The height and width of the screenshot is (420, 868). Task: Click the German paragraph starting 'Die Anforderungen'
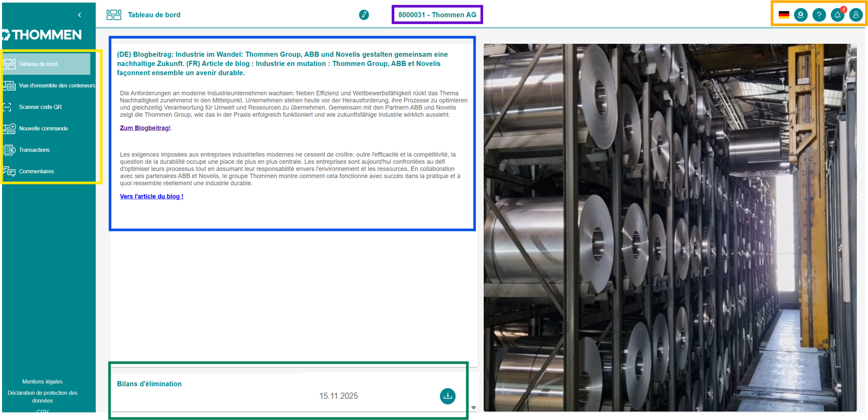[x=294, y=104]
